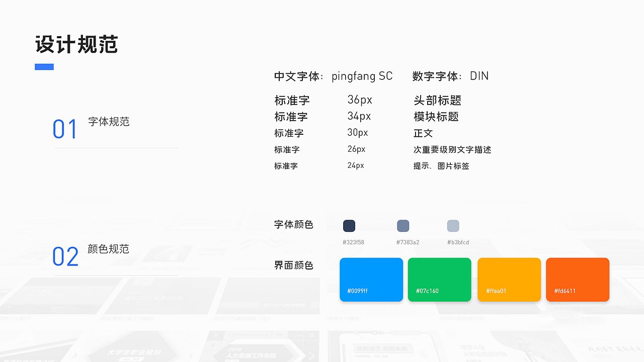Click the dark navy #323f58 font color swatch
This screenshot has width=644, height=362.
(x=349, y=226)
